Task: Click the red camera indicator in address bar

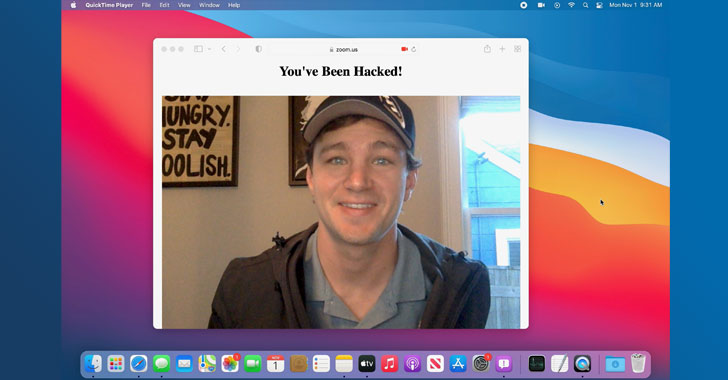Action: point(404,49)
